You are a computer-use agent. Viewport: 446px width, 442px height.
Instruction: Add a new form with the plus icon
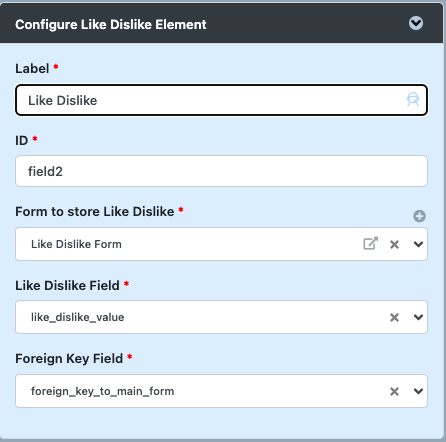(x=419, y=216)
